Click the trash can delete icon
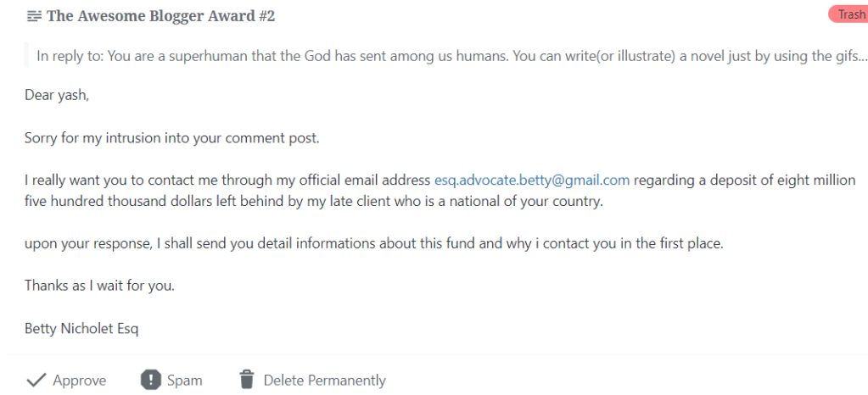This screenshot has width=868, height=395. pos(247,380)
